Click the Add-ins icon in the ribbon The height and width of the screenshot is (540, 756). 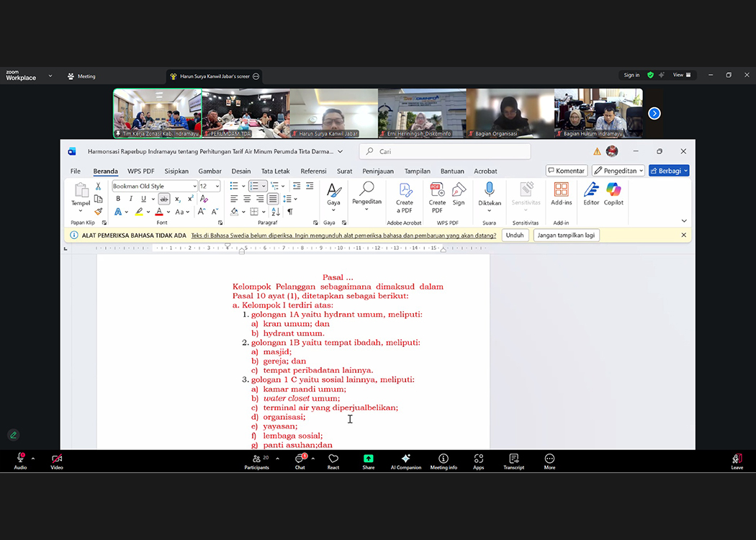[561, 190]
